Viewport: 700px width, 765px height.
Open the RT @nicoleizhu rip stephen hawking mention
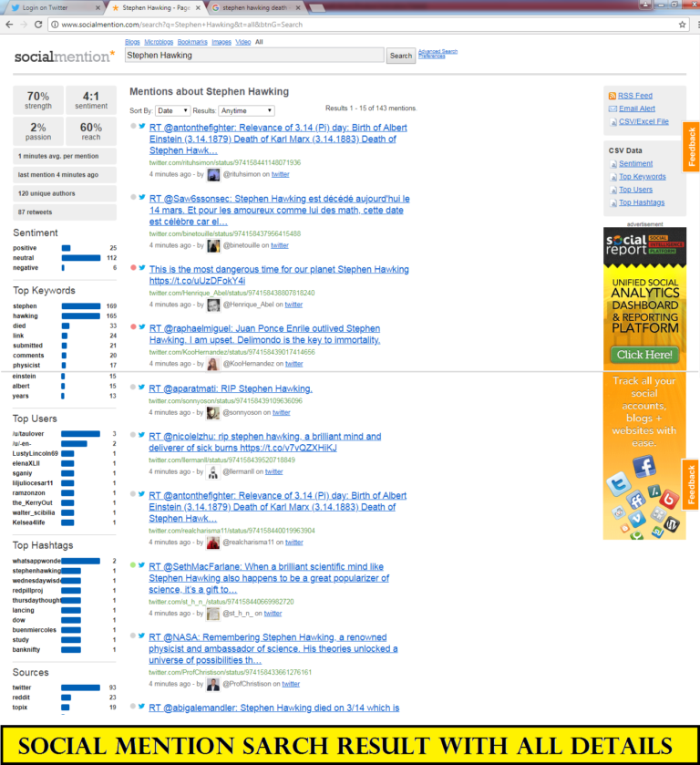(265, 442)
